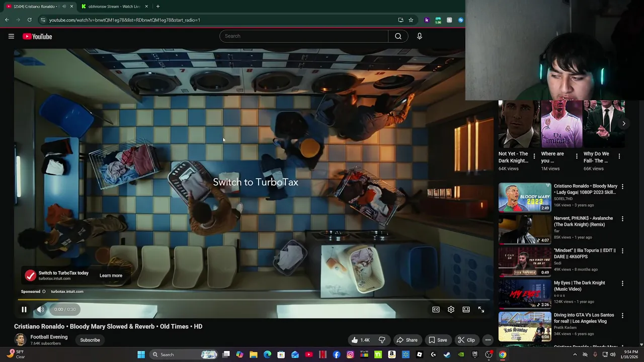This screenshot has height=362, width=644.
Task: Open system tray volume icon
Action: (x=613, y=354)
